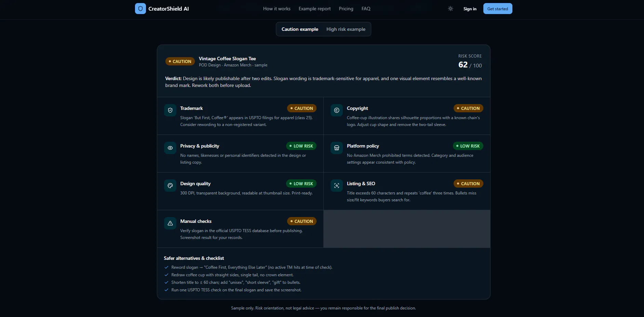
Task: Click the Manual checks heading
Action: (x=196, y=221)
